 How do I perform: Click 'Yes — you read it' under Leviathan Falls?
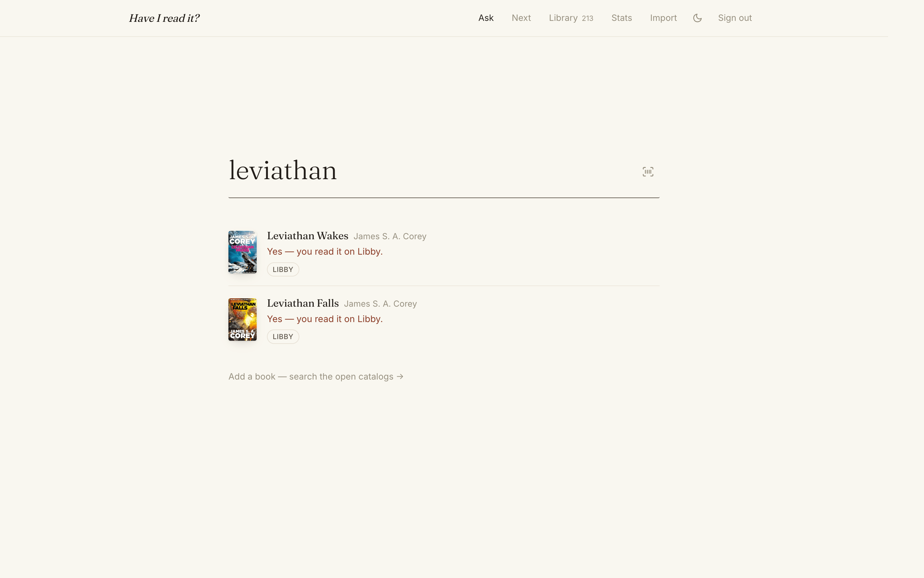[325, 319]
